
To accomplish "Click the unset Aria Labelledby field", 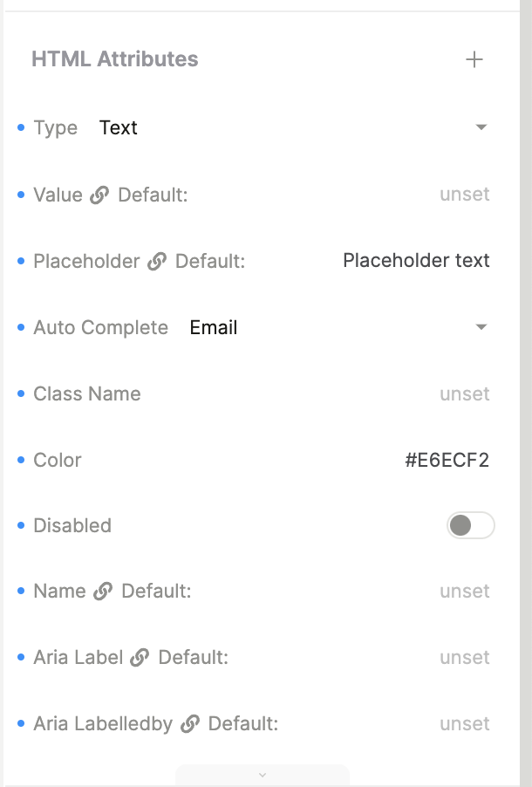I will click(x=464, y=724).
